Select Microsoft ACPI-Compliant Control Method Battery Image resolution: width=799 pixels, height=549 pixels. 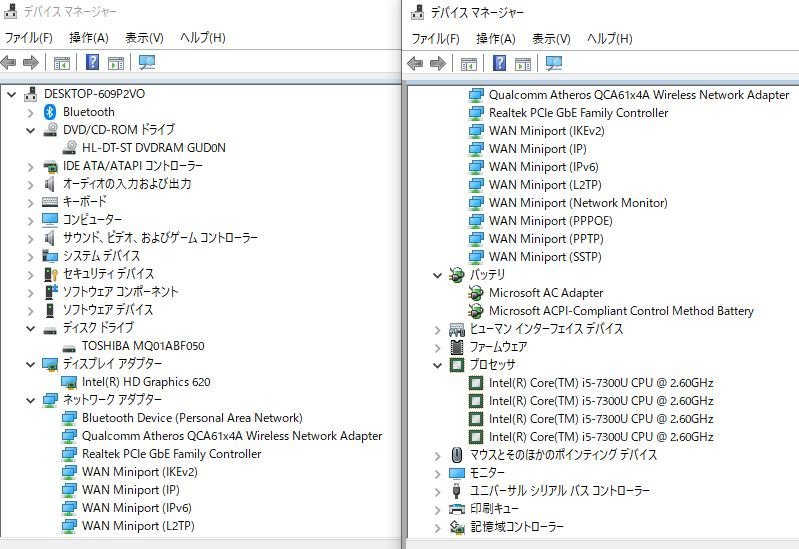point(621,311)
